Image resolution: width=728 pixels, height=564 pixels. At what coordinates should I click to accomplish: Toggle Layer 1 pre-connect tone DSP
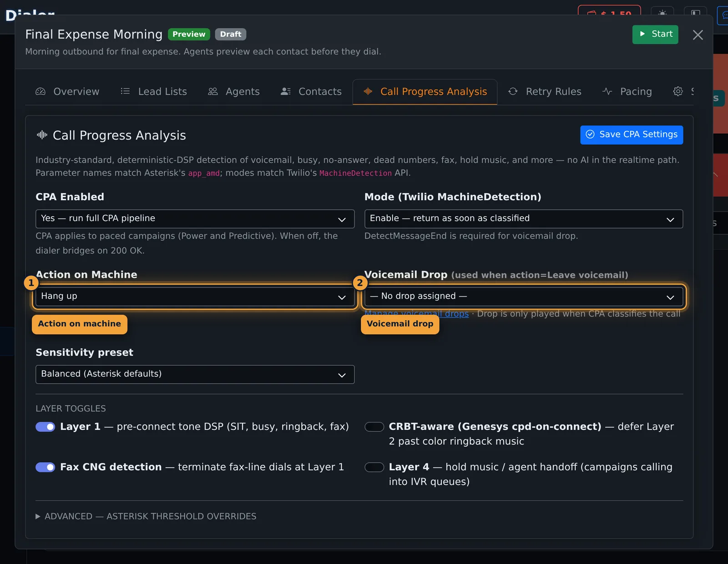pyautogui.click(x=45, y=427)
